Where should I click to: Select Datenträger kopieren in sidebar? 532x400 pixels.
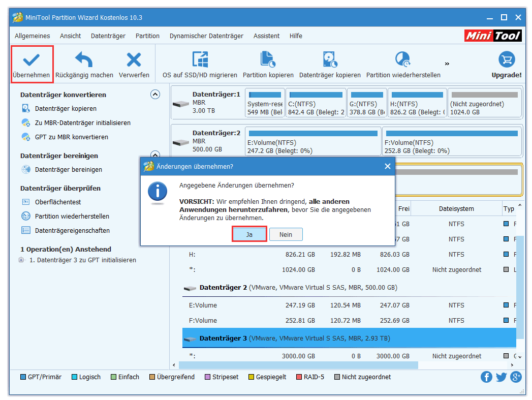coord(66,109)
